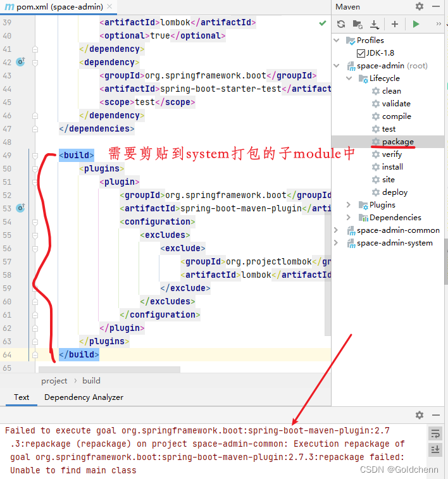Expand the Dependencies node
This screenshot has height=479, width=448.
(x=349, y=217)
